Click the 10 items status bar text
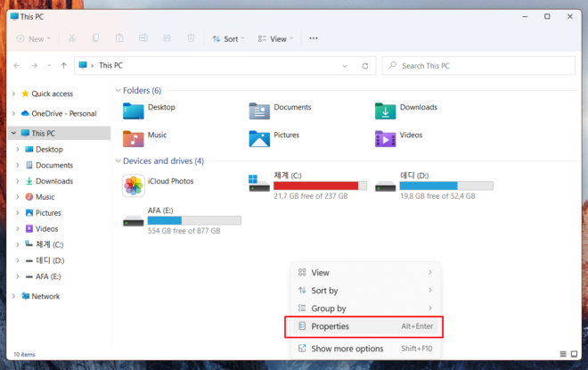The image size is (588, 370). [x=24, y=354]
